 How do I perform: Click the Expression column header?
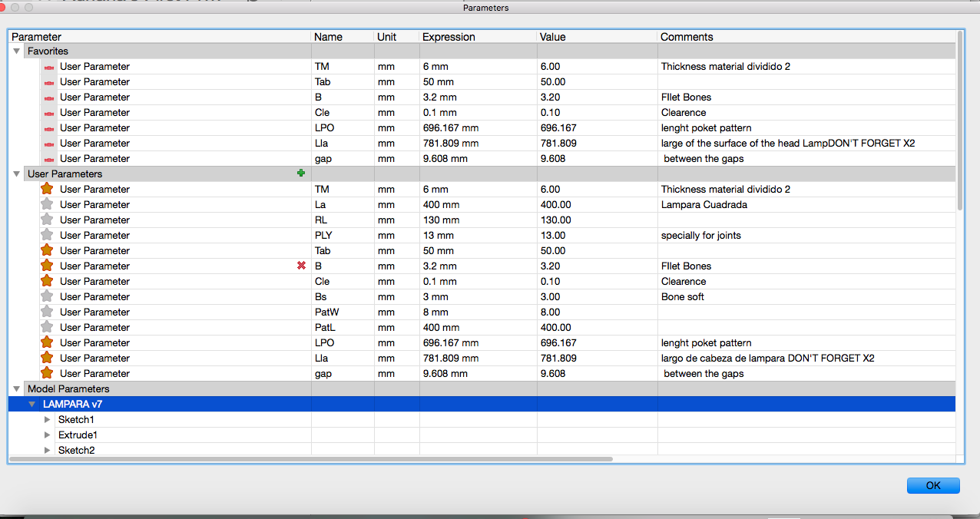pyautogui.click(x=478, y=37)
